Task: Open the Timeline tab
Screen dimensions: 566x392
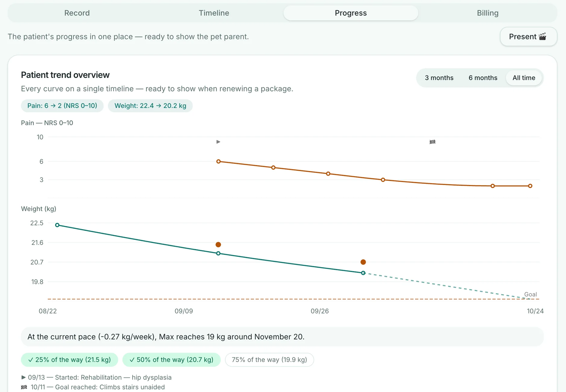Action: [x=214, y=13]
